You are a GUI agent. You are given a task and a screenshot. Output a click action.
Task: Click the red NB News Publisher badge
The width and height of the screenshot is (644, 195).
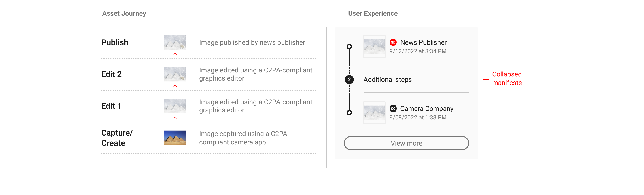(x=393, y=42)
